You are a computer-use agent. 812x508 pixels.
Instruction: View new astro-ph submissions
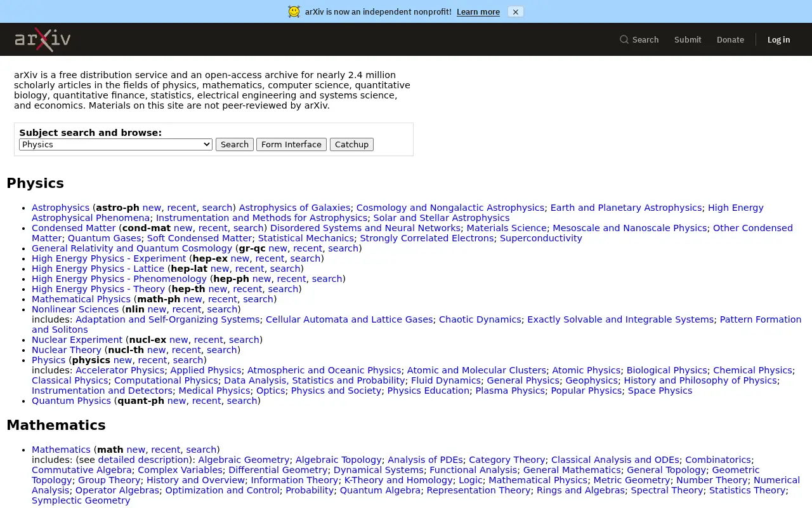click(152, 208)
